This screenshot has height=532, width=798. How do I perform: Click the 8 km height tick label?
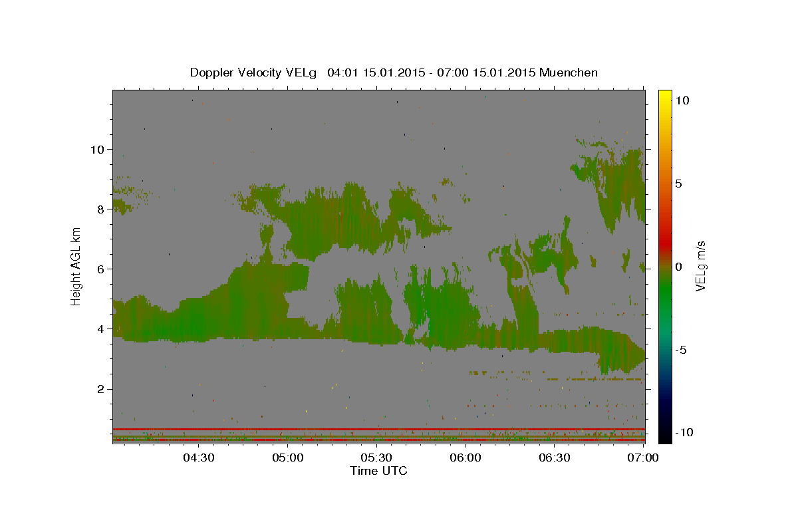click(x=102, y=209)
